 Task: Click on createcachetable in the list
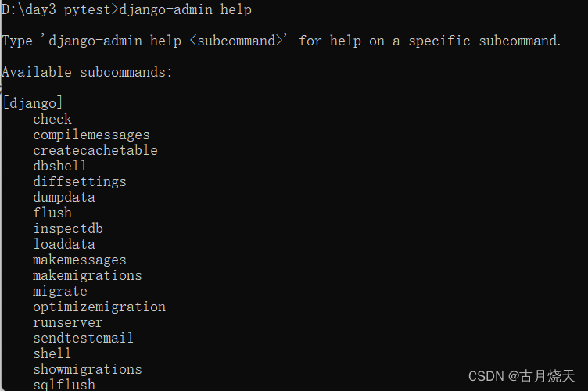click(95, 150)
